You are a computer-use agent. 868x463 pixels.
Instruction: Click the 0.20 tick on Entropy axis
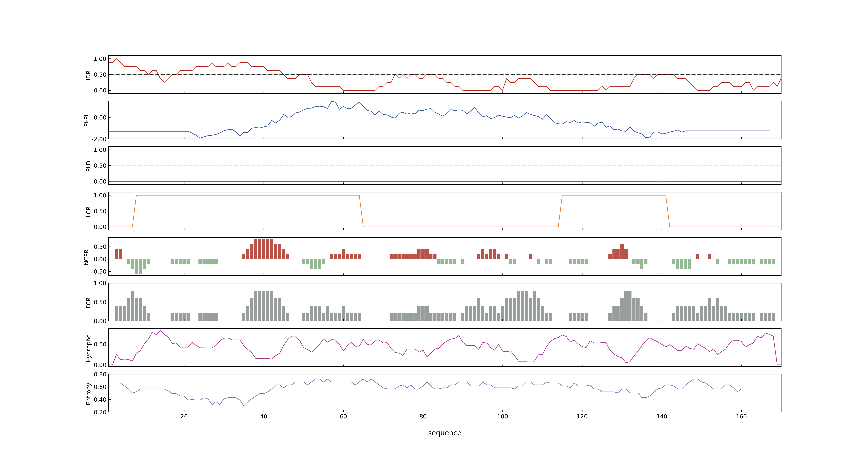click(100, 412)
